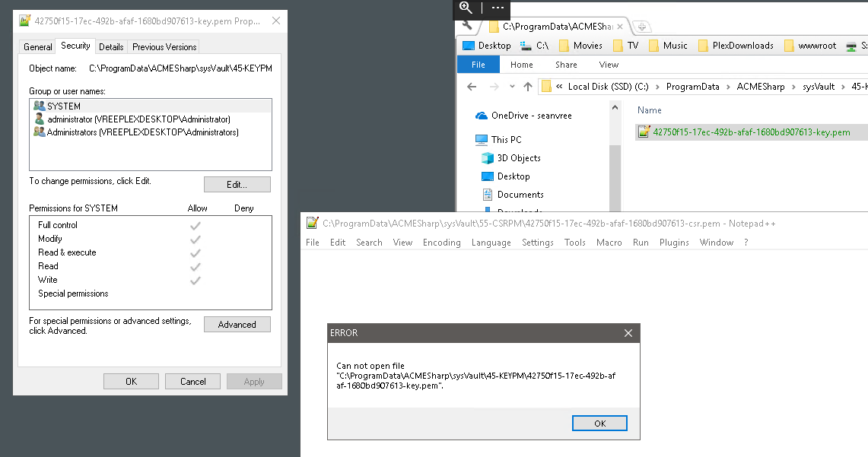
Task: Toggle Write Allow checkmark
Action: click(x=196, y=281)
